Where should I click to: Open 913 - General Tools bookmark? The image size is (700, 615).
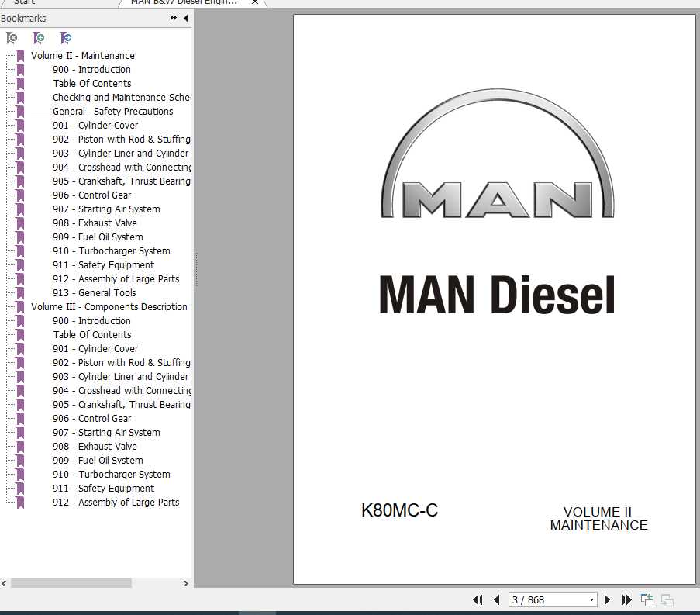95,293
